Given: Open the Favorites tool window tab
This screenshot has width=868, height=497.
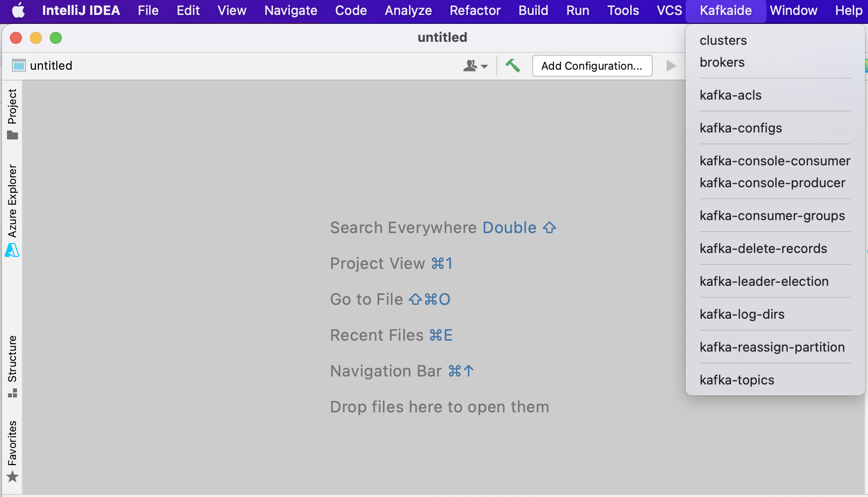Looking at the screenshot, I should click(12, 443).
